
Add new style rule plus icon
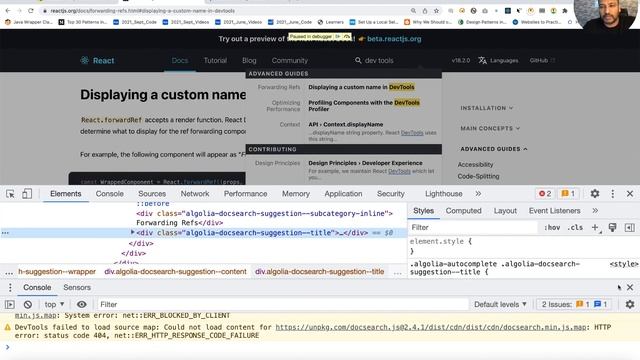596,228
